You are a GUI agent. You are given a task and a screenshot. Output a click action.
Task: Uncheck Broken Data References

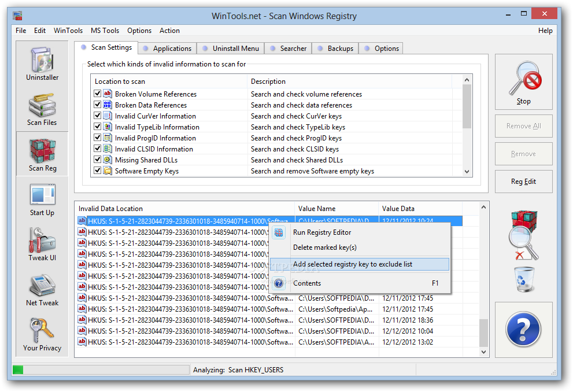pos(97,105)
